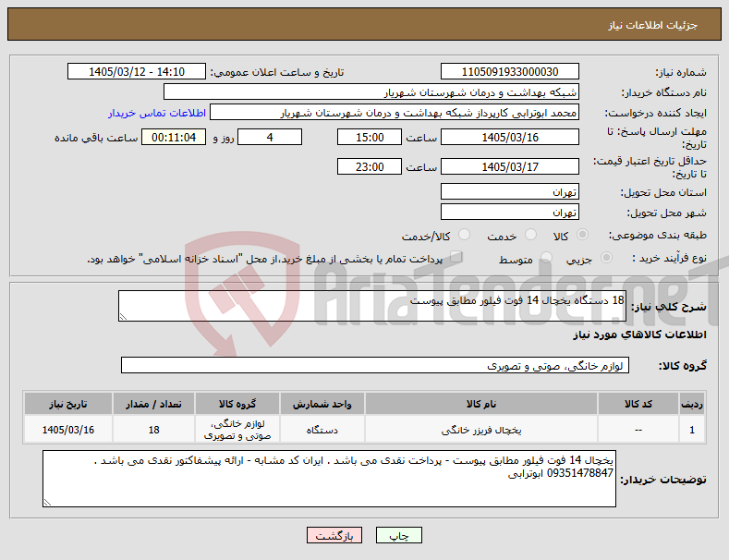The width and height of the screenshot is (729, 560).
Task: Click the buyer notes resize handle
Action: click(47, 503)
